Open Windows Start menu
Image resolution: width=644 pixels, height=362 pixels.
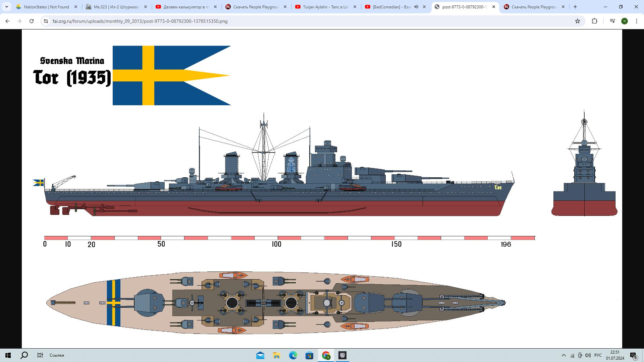coord(8,355)
